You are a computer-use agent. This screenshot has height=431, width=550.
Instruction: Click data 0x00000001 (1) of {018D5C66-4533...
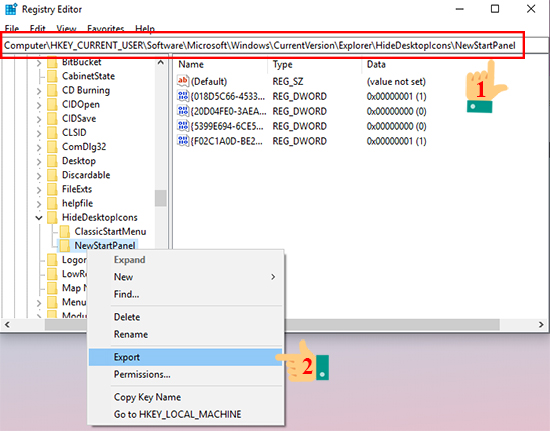(396, 96)
